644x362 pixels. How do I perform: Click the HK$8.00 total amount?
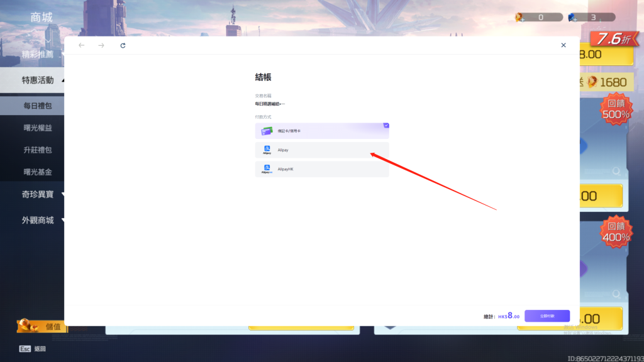coord(509,315)
